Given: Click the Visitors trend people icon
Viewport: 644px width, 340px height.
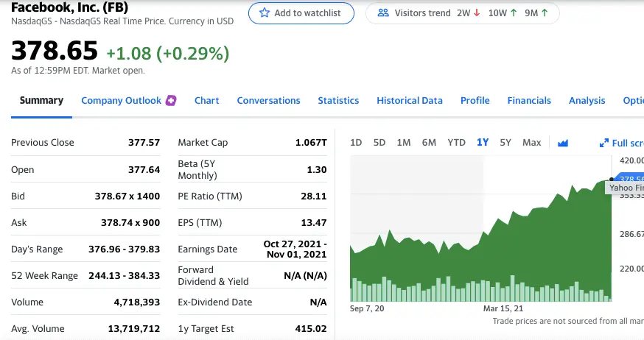Looking at the screenshot, I should [382, 13].
